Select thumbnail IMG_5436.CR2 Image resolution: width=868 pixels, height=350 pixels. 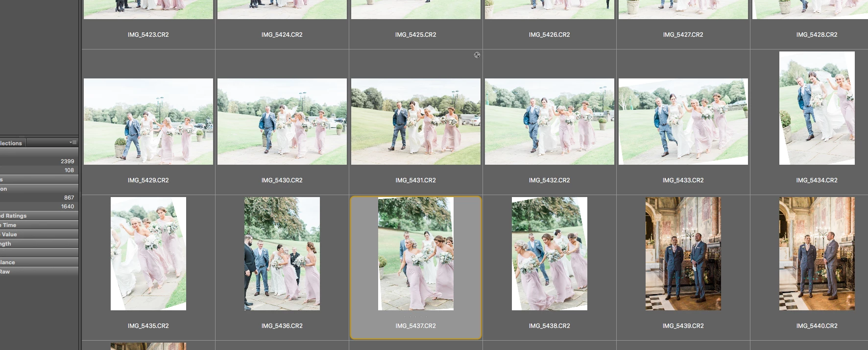[282, 253]
